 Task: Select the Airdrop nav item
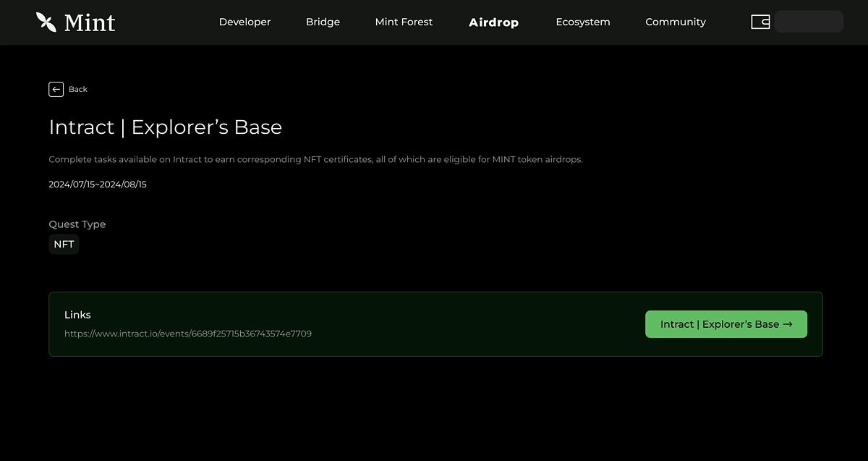pyautogui.click(x=493, y=22)
